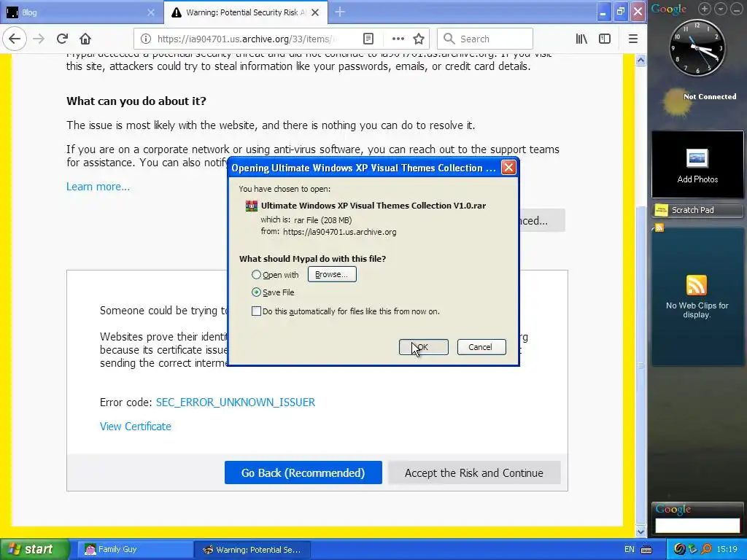Viewport: 747px width, 560px height.
Task: Click the analog clock gadget
Action: coord(697,48)
